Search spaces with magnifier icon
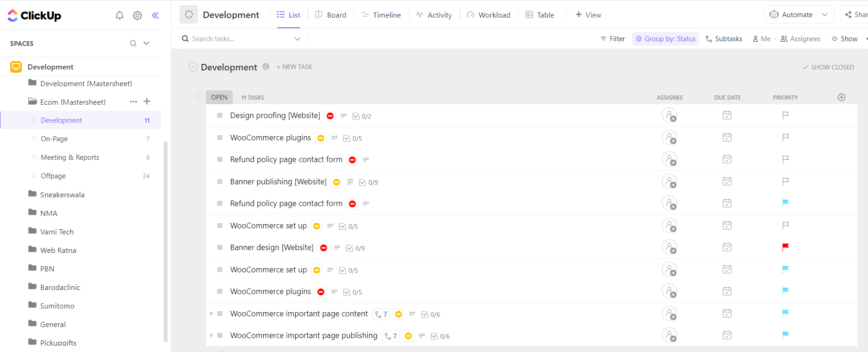 [133, 43]
